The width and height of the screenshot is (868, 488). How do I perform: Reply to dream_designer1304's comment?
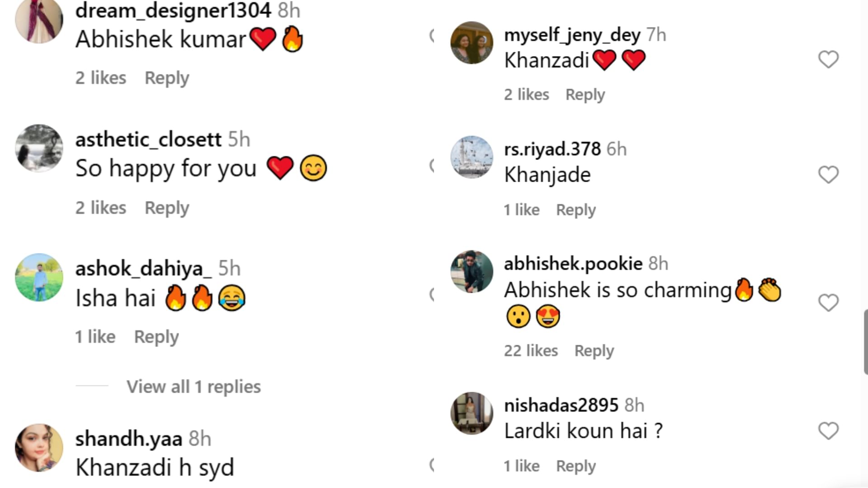(167, 78)
